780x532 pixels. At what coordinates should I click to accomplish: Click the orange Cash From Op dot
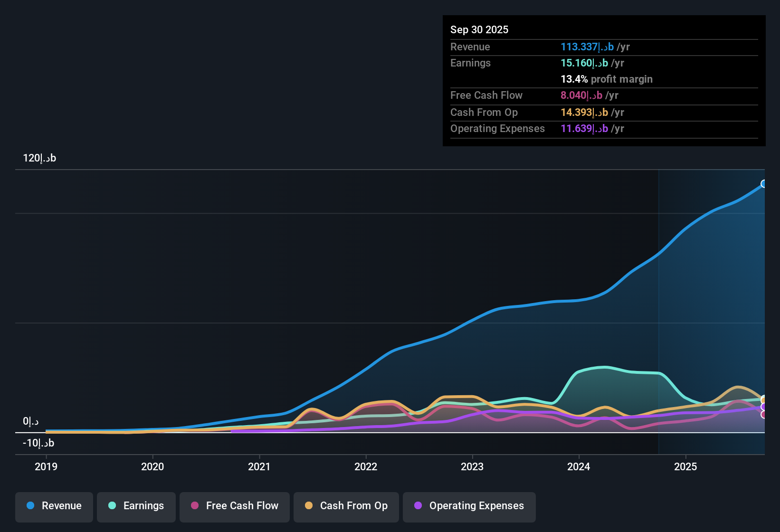[x=309, y=506]
